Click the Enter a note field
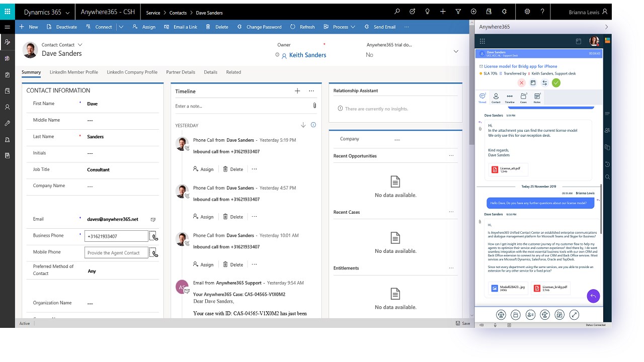This screenshot has height=362, width=644. (x=242, y=106)
